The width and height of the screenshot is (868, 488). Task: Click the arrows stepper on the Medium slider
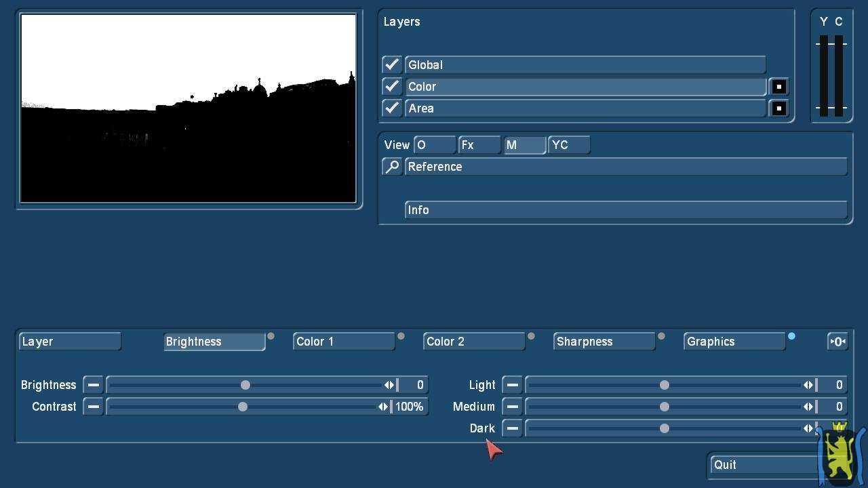808,407
